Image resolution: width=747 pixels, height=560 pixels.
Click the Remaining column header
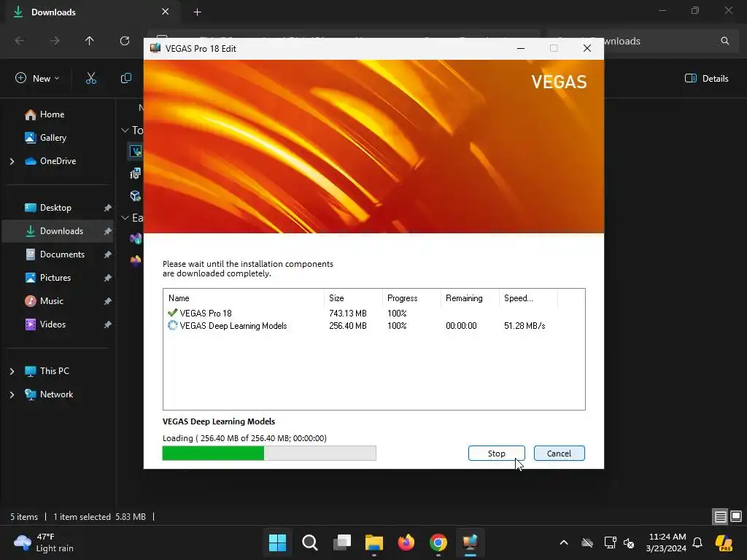click(x=470, y=298)
